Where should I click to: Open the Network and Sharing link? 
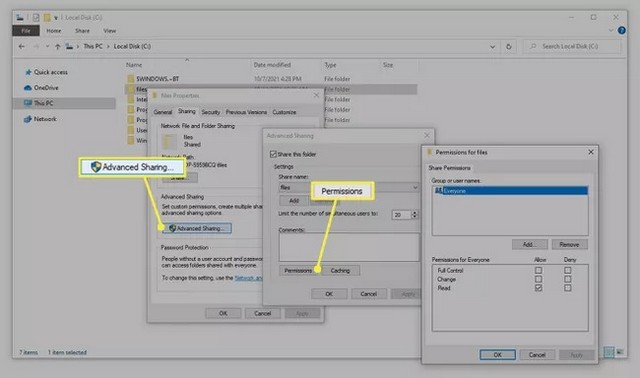[248, 278]
